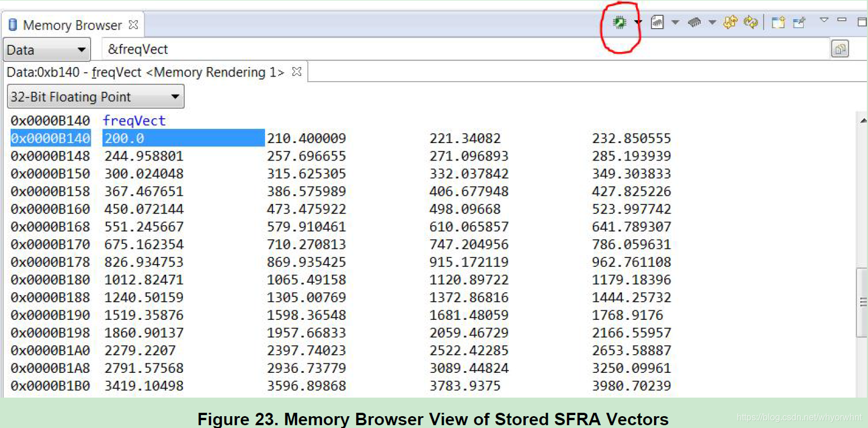Select the Memory Browser tab
Viewport: 868px width, 428px height.
[72, 25]
